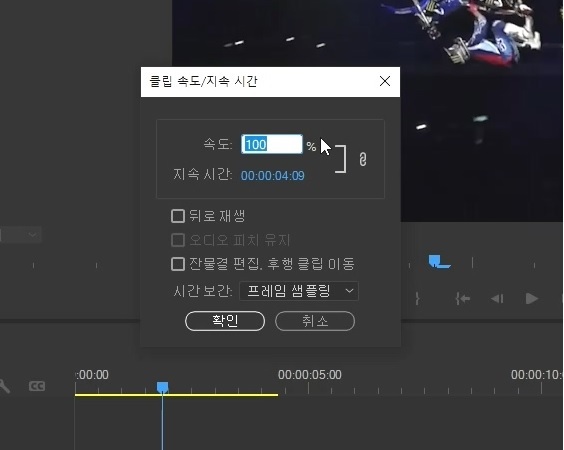Click the 확인 button

tap(225, 321)
